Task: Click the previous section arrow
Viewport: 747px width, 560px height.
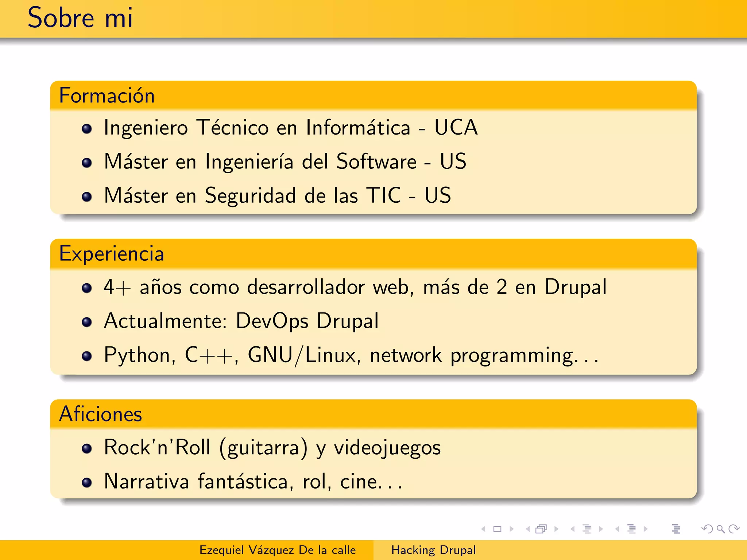Action: pyautogui.click(x=617, y=529)
